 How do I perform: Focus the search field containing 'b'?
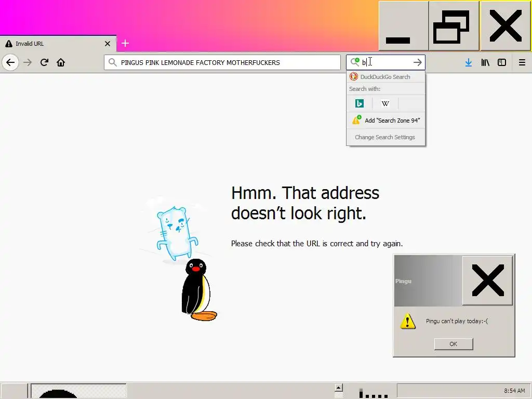tap(385, 62)
